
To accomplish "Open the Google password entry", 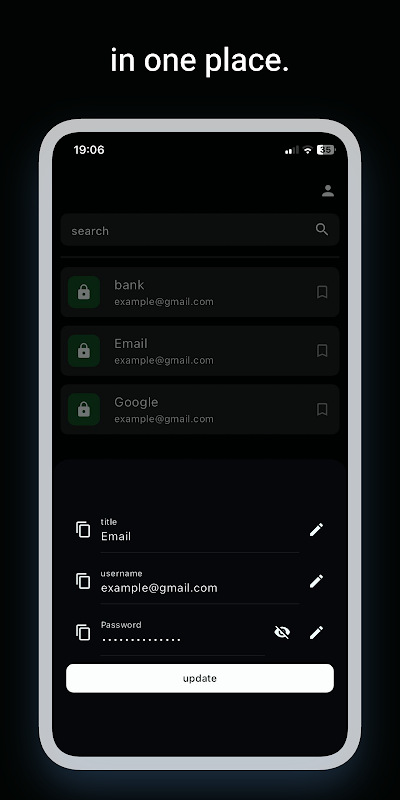I will pyautogui.click(x=200, y=409).
